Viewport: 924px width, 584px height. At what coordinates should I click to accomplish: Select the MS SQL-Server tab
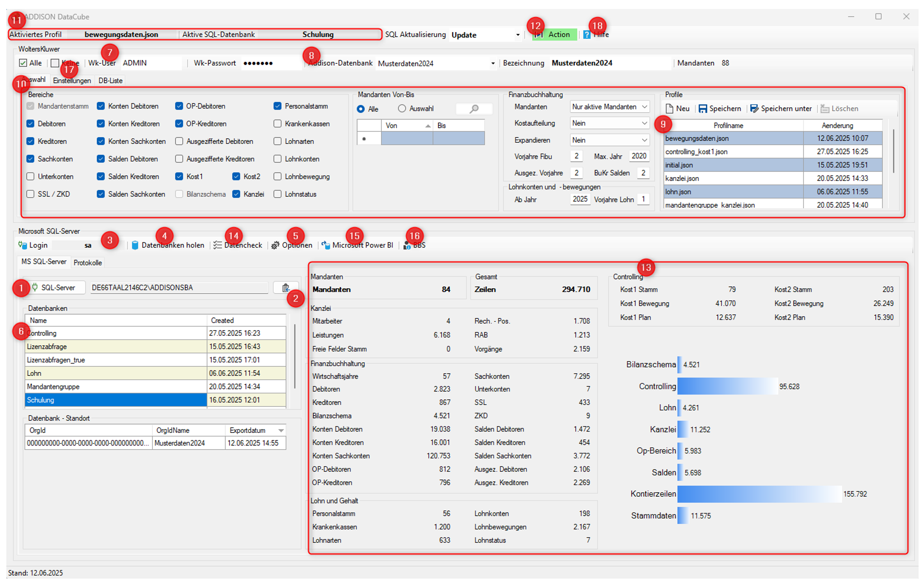coord(44,261)
